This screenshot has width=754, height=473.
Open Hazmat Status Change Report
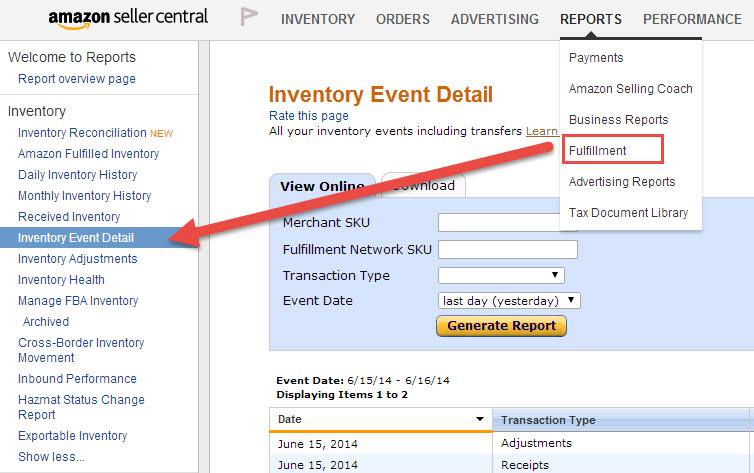point(81,407)
